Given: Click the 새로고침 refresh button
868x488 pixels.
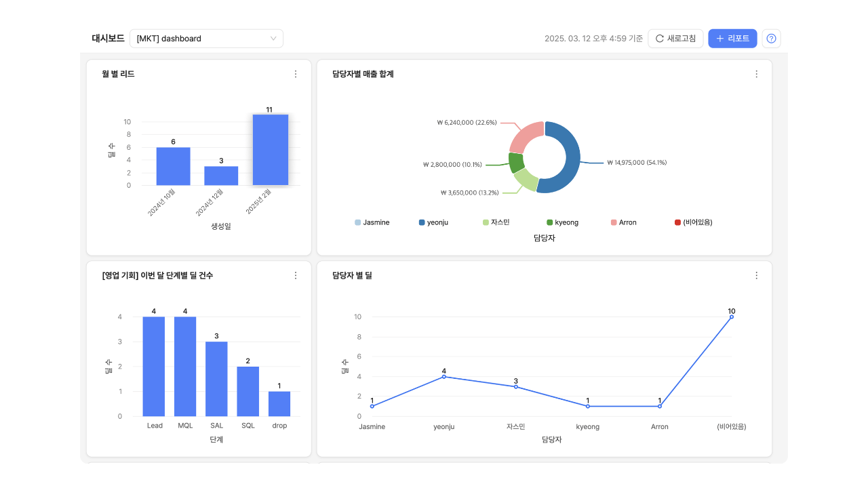Looking at the screenshot, I should (x=675, y=39).
